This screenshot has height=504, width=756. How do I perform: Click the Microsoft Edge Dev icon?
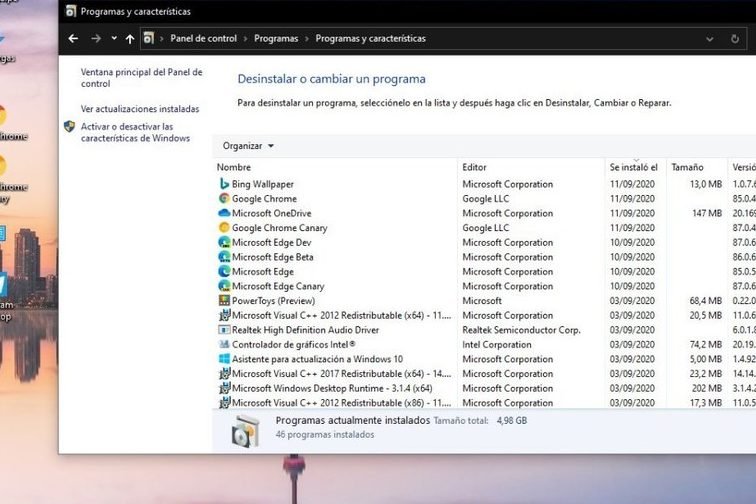[224, 242]
